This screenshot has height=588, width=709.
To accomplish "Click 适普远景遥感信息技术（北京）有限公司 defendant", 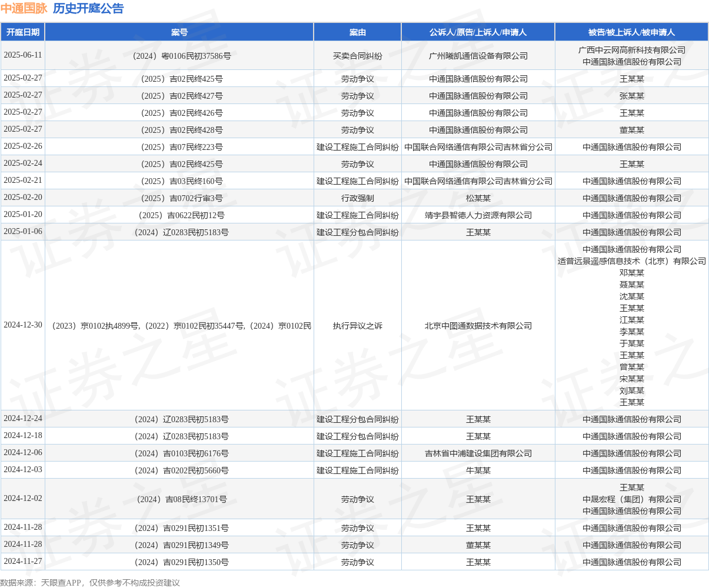I will [632, 261].
